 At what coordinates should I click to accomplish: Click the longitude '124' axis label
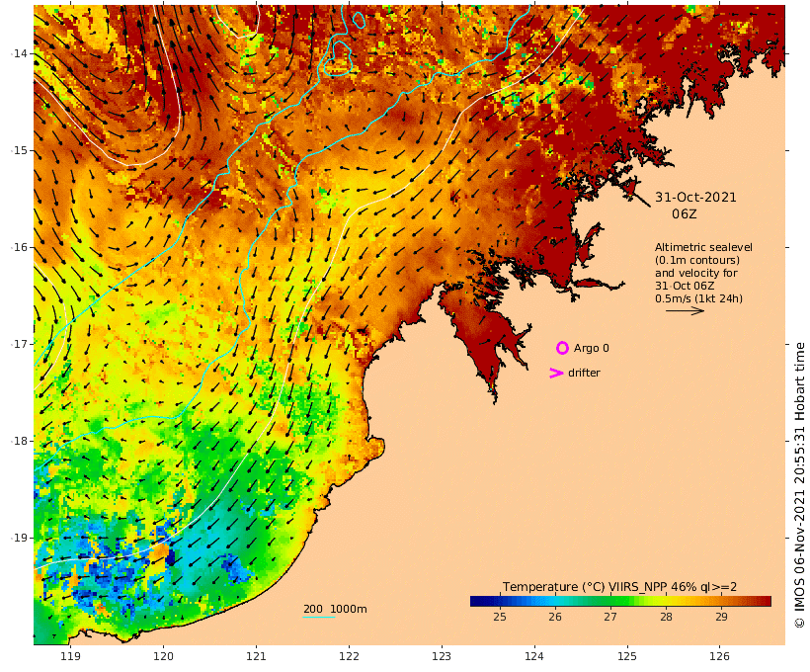[534, 656]
